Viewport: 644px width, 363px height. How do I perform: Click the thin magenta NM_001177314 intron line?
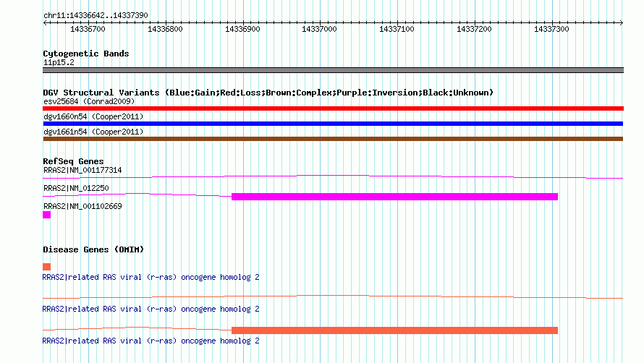point(333,177)
